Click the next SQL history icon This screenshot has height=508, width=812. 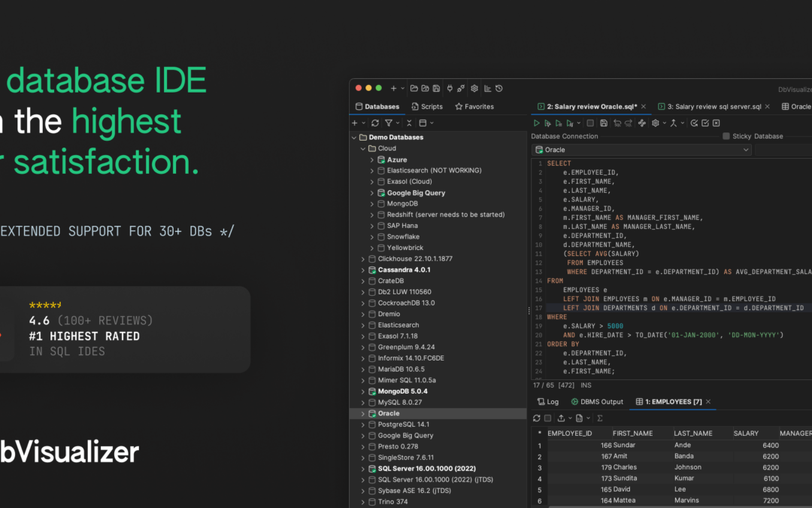click(628, 123)
